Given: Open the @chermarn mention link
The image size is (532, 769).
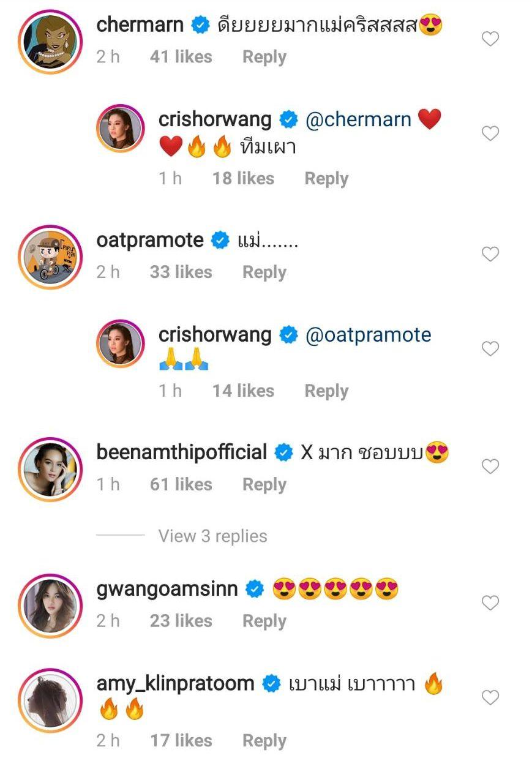Looking at the screenshot, I should 358,119.
